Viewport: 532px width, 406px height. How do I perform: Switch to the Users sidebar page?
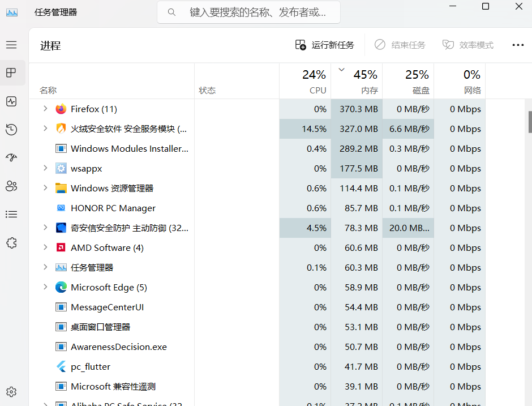point(11,186)
